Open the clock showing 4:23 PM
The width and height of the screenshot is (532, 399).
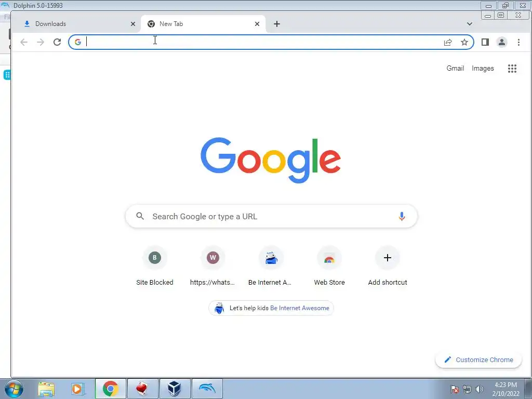point(506,389)
